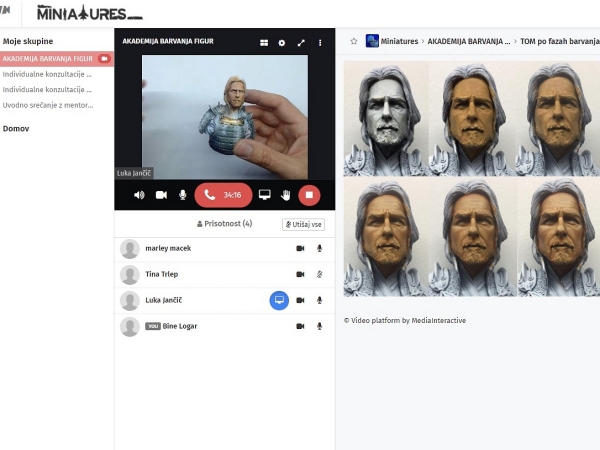Select the AKADEMIJA BARVANJA FIGUR group
600x450 pixels.
tap(48, 59)
